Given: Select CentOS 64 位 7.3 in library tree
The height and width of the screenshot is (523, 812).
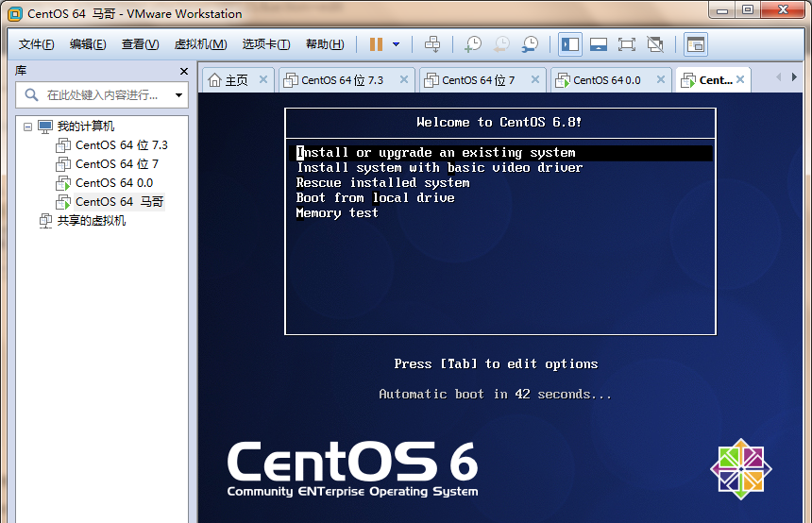Looking at the screenshot, I should [x=122, y=145].
